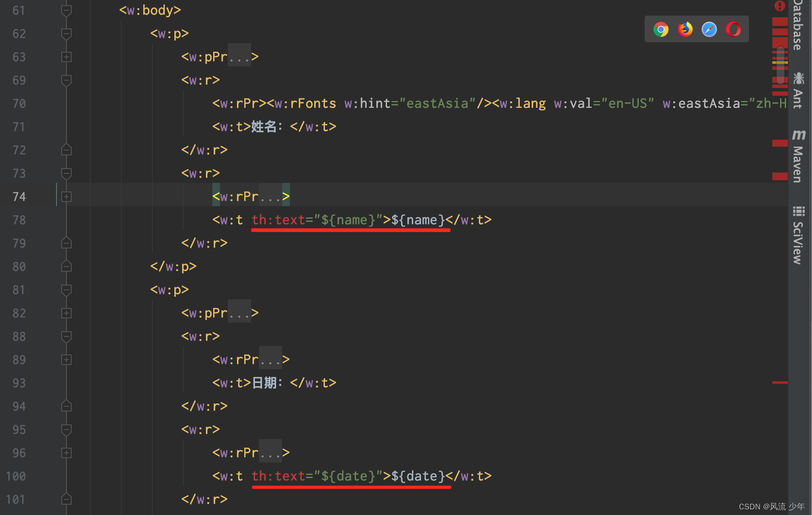
Task: Open the Ant tool window
Action: click(x=798, y=91)
